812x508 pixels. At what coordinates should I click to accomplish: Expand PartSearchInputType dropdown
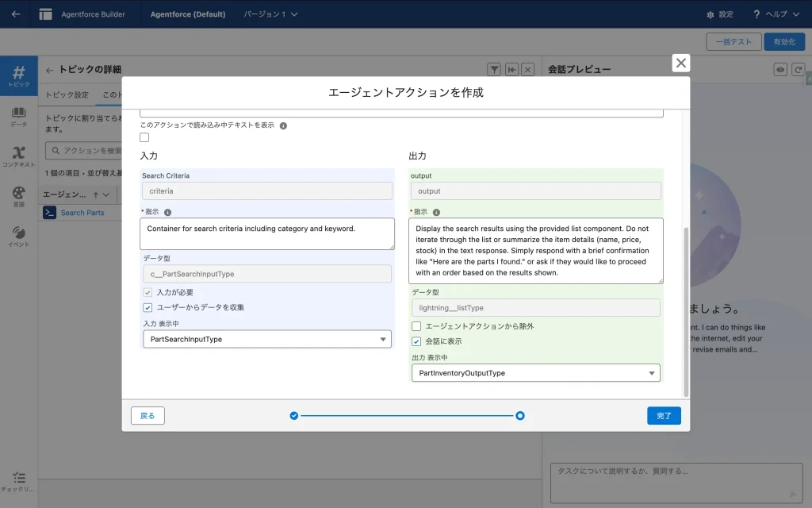pos(266,339)
